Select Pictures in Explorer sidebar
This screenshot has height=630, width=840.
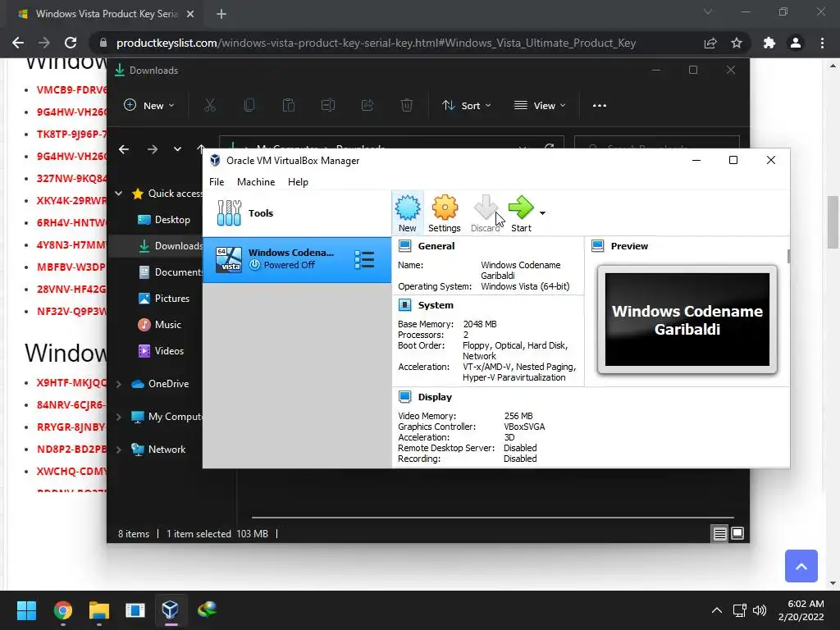[x=164, y=299]
